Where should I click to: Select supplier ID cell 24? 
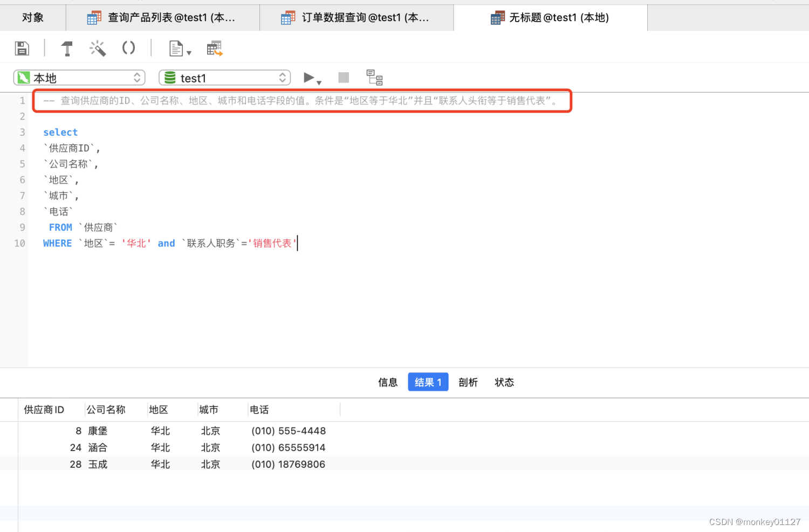pos(76,447)
